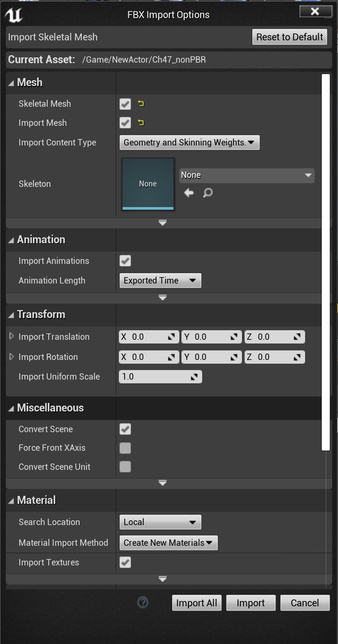Click the Material Import Method label
338x644 pixels.
pos(63,543)
